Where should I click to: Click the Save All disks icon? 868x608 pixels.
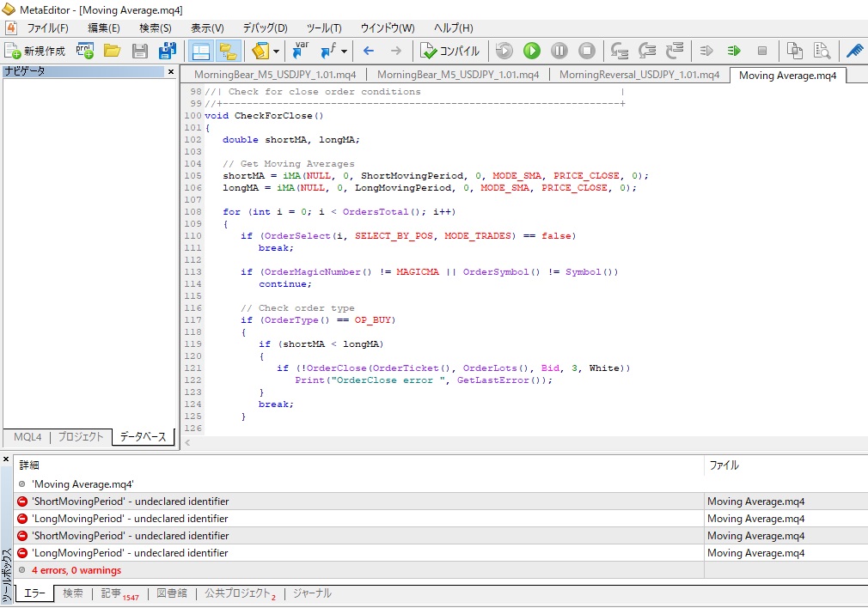point(168,51)
